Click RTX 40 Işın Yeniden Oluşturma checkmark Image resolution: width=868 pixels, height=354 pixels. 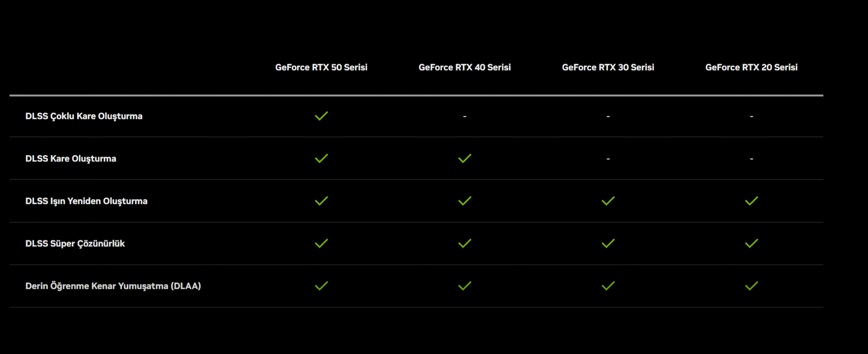pyautogui.click(x=465, y=201)
